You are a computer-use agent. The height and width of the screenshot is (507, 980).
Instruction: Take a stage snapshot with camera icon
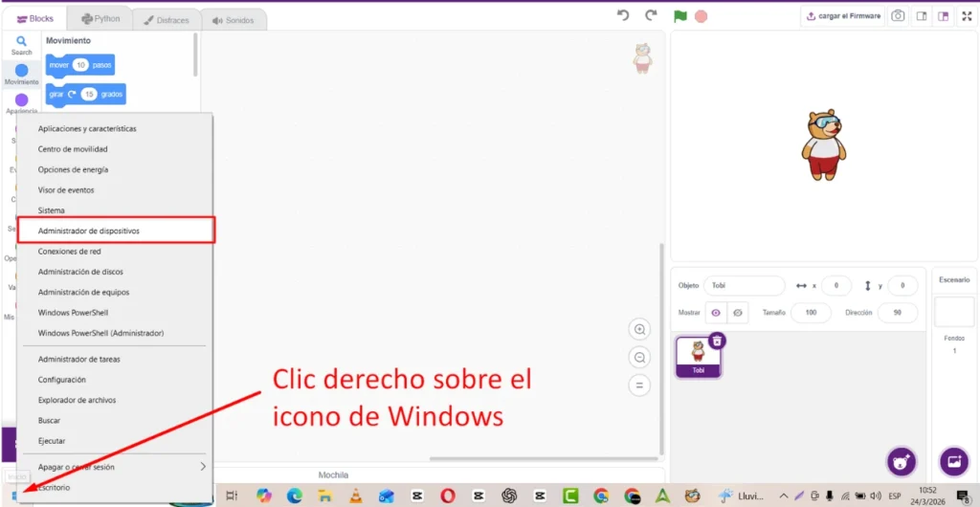click(898, 16)
